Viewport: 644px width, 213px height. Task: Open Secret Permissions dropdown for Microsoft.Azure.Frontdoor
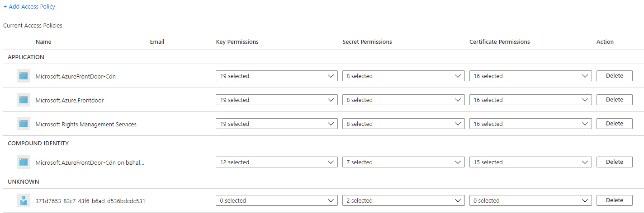pyautogui.click(x=403, y=100)
